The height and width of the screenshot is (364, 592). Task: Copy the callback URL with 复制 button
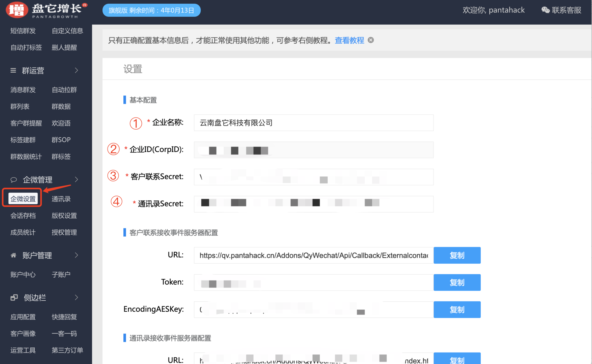point(457,255)
